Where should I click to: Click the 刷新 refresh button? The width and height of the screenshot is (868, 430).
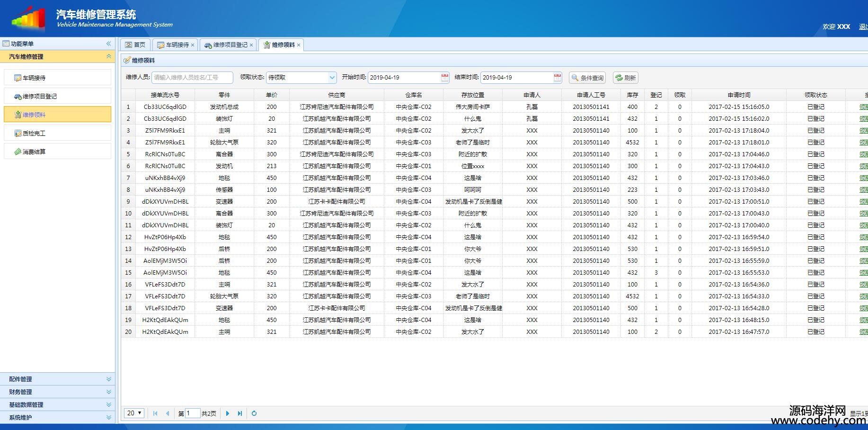[626, 78]
